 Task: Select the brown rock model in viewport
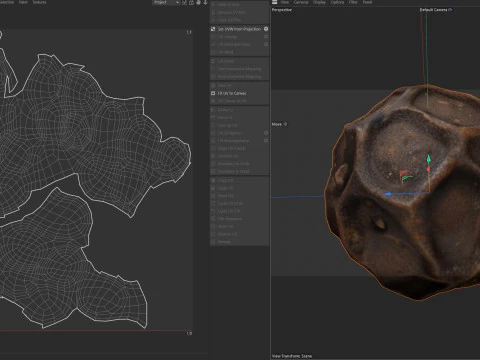point(403,193)
